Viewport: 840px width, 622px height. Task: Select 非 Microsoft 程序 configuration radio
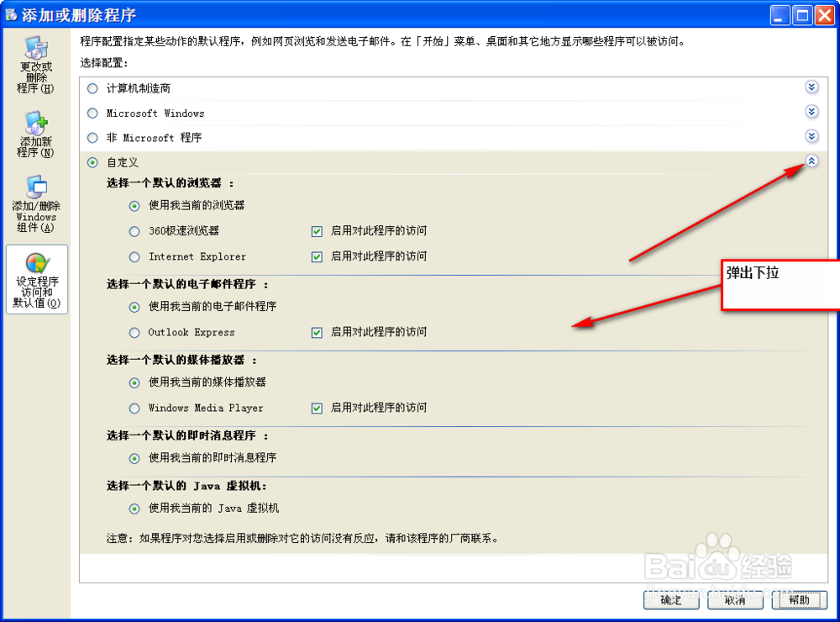pyautogui.click(x=92, y=138)
